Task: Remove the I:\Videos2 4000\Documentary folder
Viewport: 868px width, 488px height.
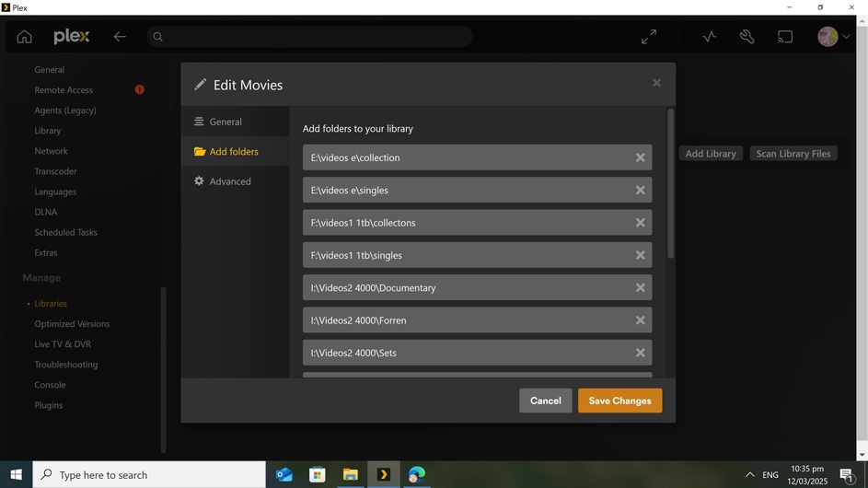Action: [x=640, y=288]
